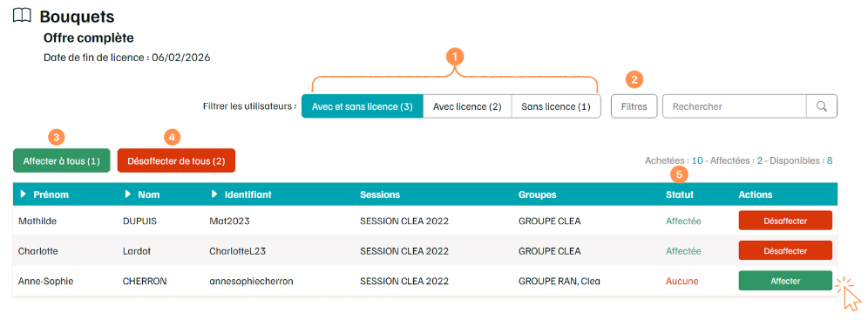Click orange annotation marker number 5
This screenshot has height=320, width=868.
[x=679, y=174]
